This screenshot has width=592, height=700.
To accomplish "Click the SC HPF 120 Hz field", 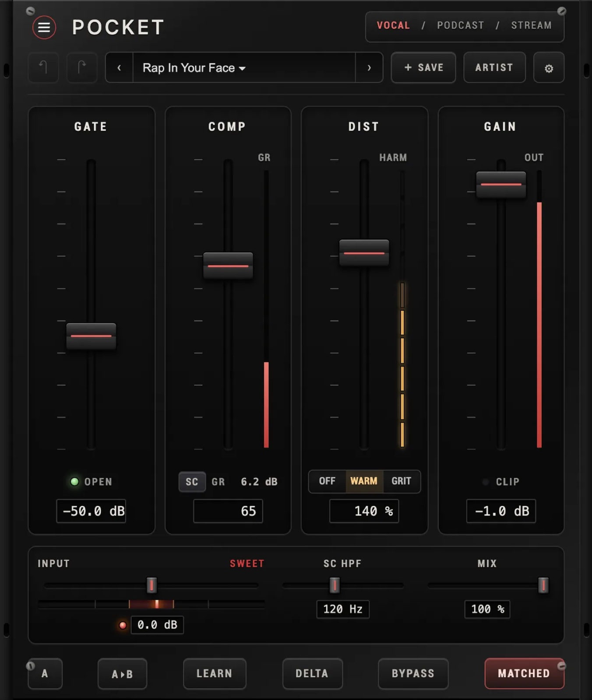I will point(343,609).
